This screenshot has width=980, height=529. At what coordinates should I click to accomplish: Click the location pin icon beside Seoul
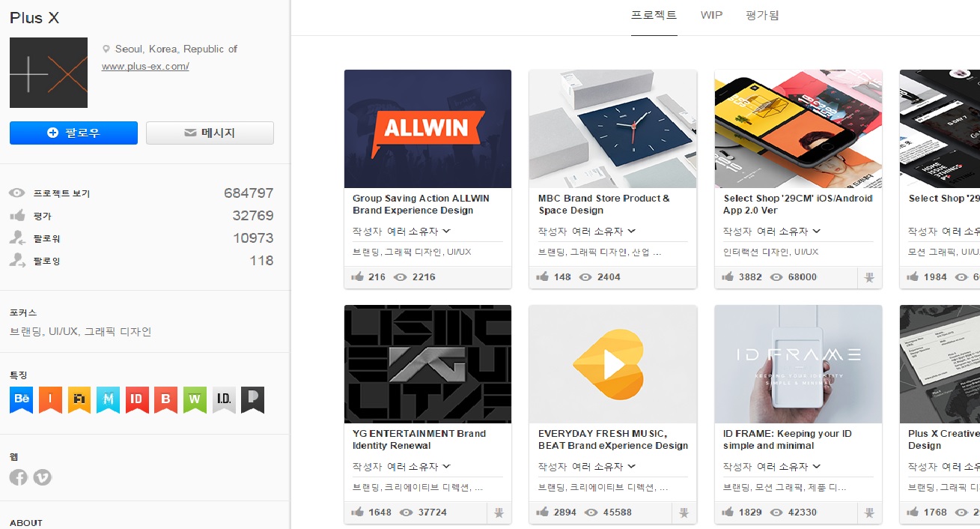click(x=106, y=49)
